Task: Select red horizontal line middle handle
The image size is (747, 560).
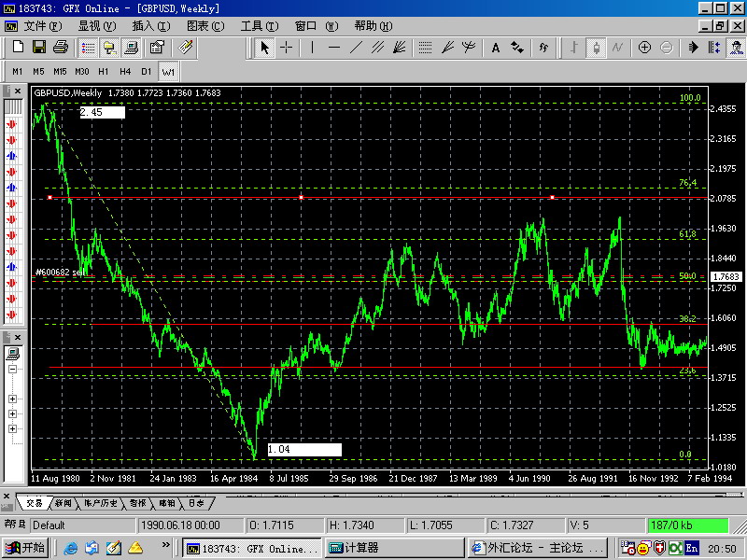Action: tap(301, 197)
